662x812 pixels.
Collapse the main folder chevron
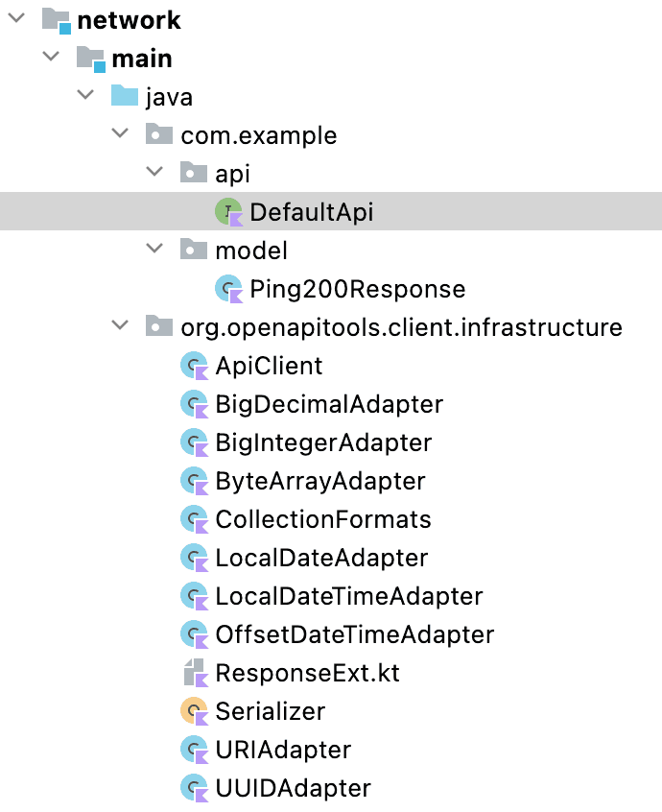[x=51, y=58]
